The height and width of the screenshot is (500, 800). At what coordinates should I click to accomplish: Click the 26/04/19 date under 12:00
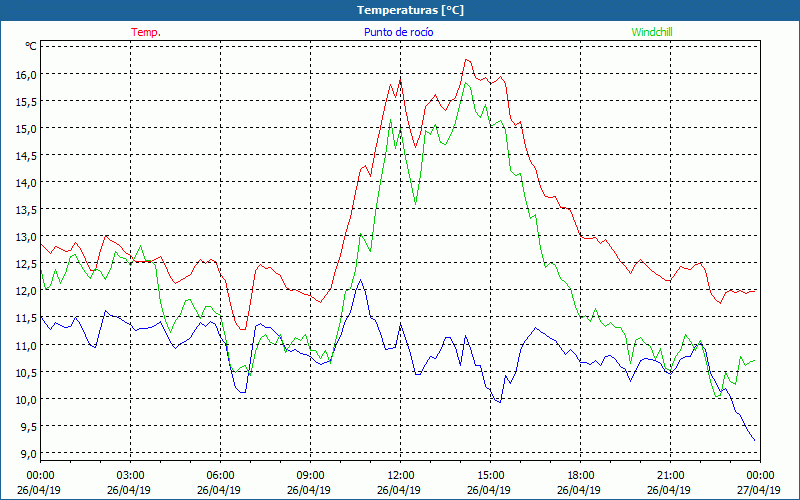(x=399, y=490)
